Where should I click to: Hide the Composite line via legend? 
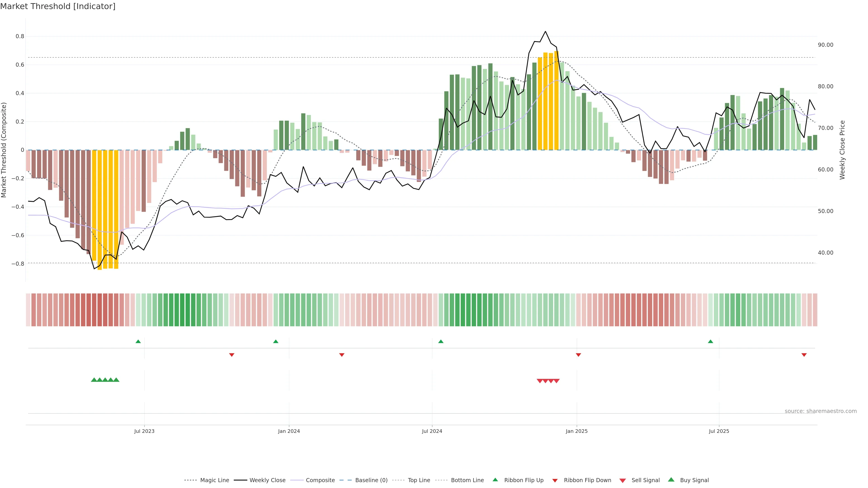320,480
